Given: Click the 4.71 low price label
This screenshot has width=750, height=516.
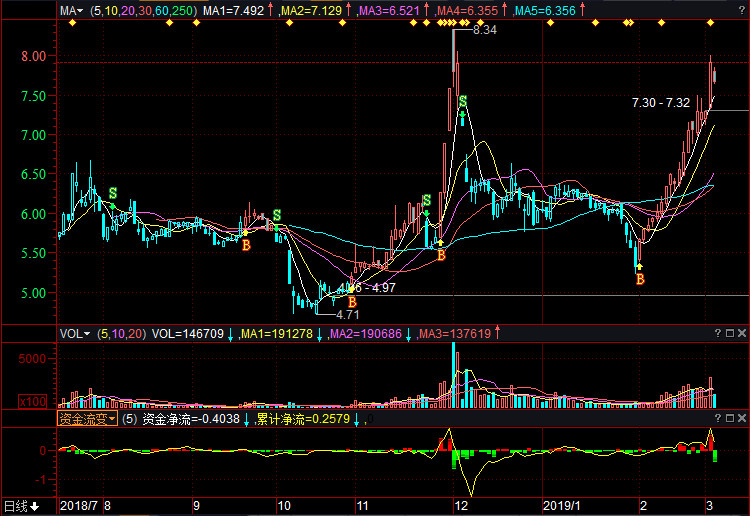Looking at the screenshot, I should 348,315.
